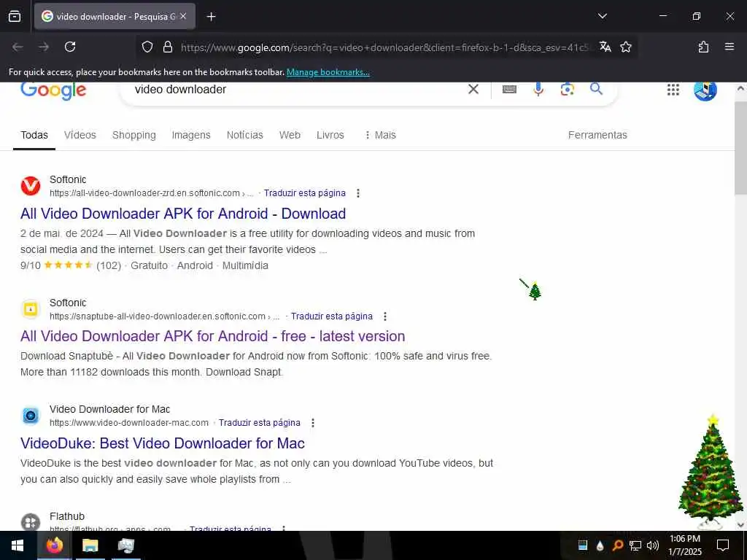Select the Todas results tab
This screenshot has height=560, width=747.
click(34, 135)
